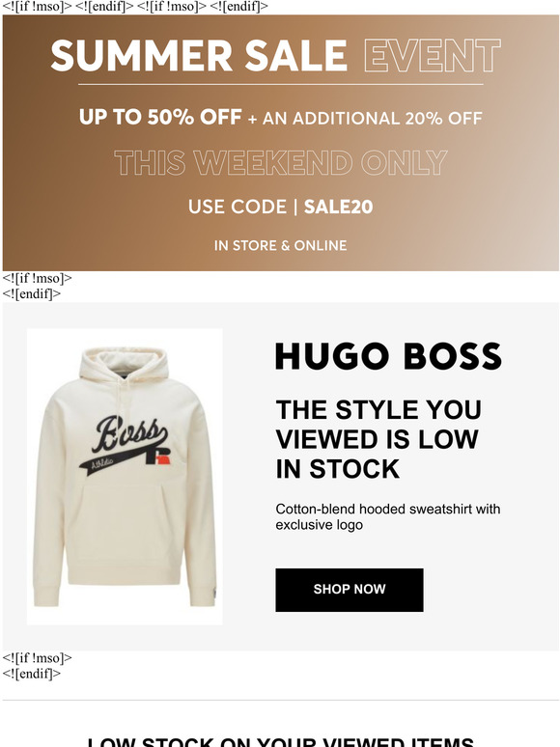The height and width of the screenshot is (747, 560).
Task: Open the cream Boss hoodie product image
Action: [x=125, y=477]
